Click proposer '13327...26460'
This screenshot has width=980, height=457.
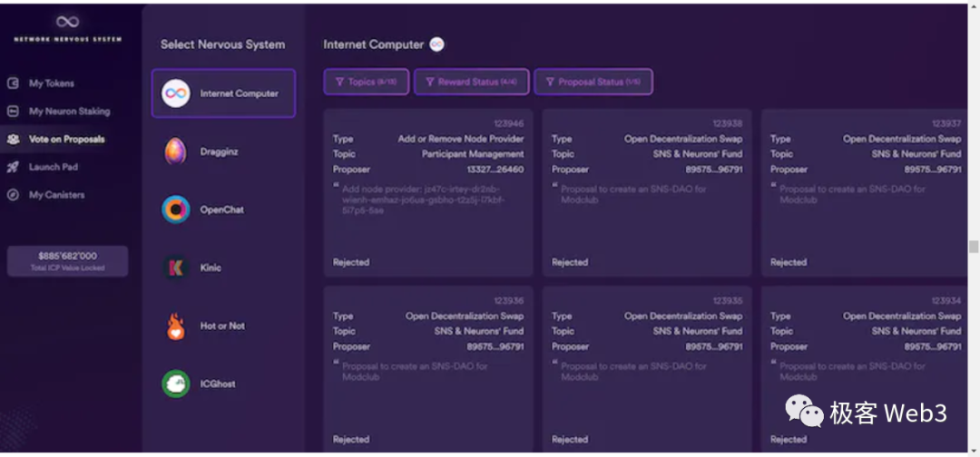(495, 170)
